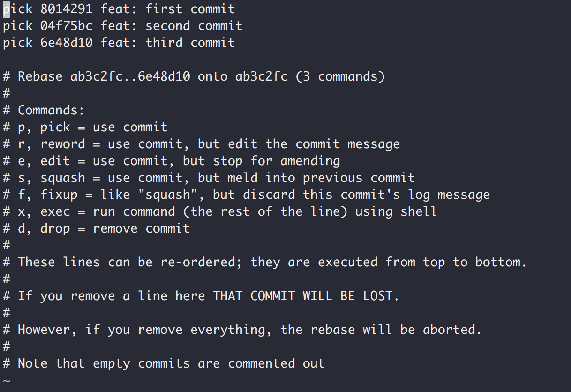Screen dimensions: 571x392
Task: Place cursor on "third commit" message text
Action: click(190, 43)
